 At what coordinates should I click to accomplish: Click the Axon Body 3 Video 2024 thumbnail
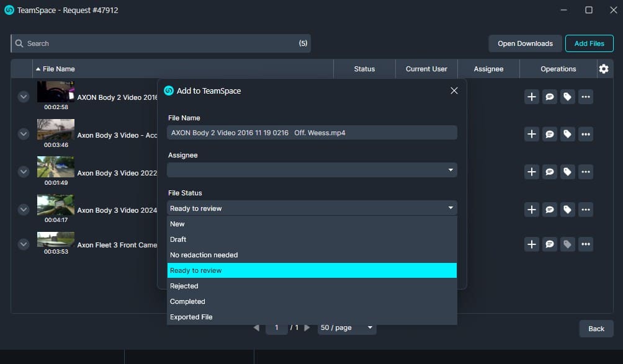coord(56,205)
